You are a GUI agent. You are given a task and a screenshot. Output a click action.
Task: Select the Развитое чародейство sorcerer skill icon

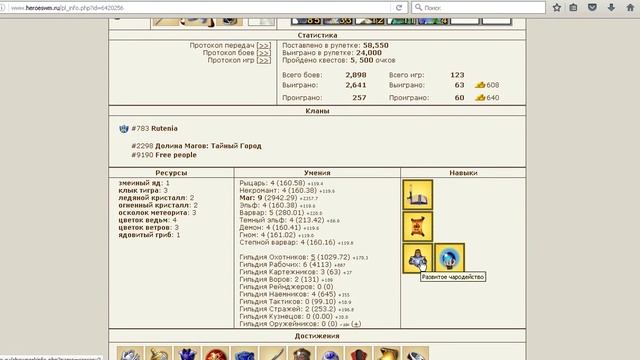pyautogui.click(x=418, y=258)
